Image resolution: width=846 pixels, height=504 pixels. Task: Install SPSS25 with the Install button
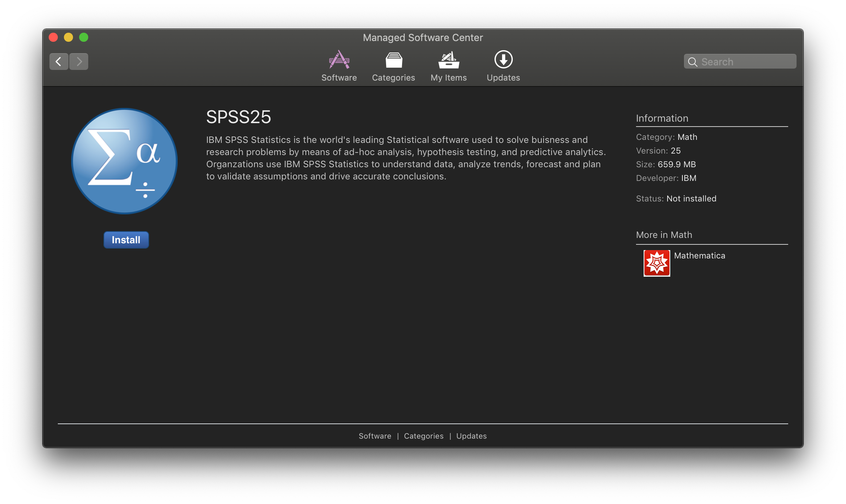point(126,240)
